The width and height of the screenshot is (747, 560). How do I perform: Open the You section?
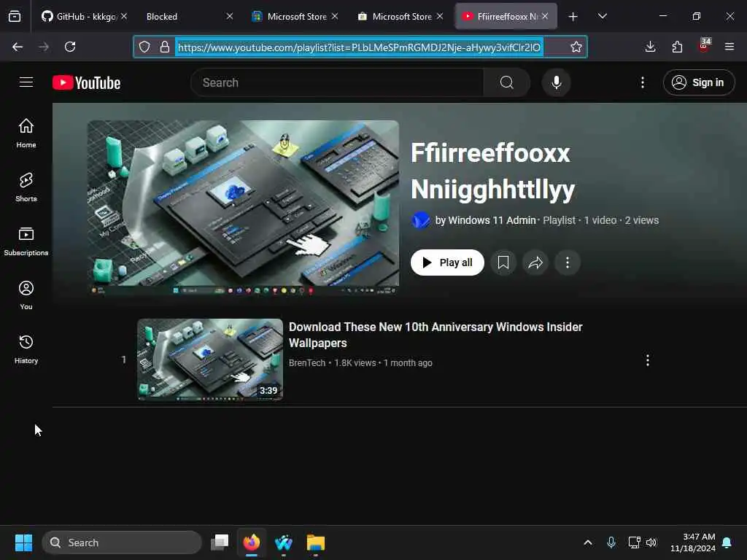click(26, 295)
